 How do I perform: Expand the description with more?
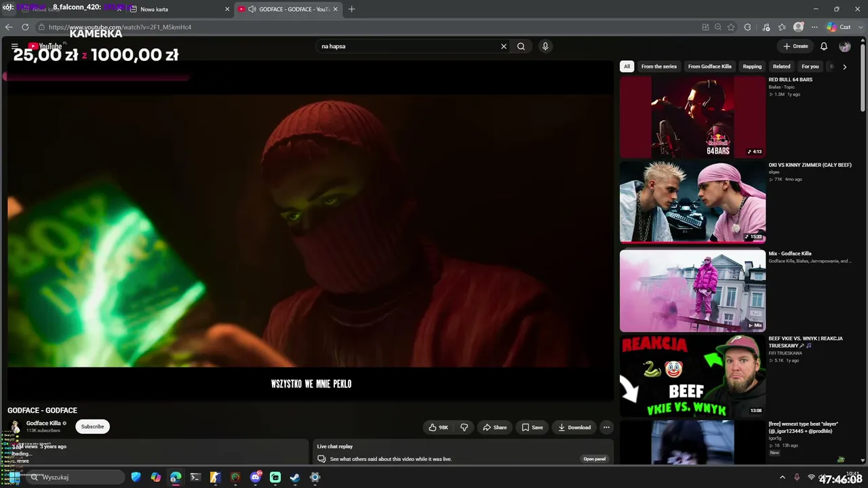23,461
